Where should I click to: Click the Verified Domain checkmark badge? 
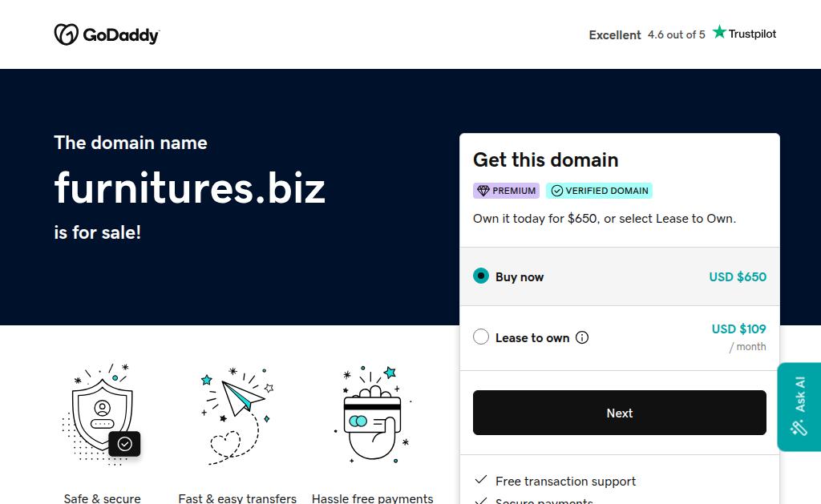pyautogui.click(x=599, y=191)
